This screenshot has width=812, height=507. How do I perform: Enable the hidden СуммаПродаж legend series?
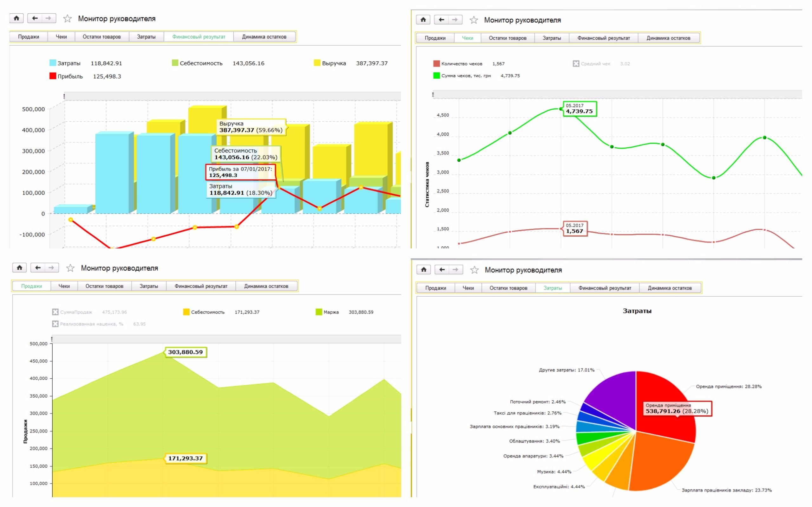(x=56, y=312)
